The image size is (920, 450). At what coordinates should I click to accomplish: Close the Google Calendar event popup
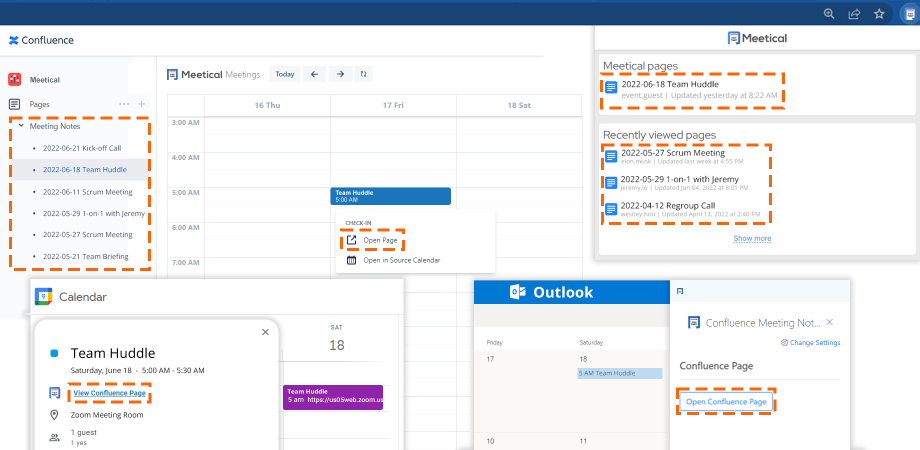[x=265, y=332]
